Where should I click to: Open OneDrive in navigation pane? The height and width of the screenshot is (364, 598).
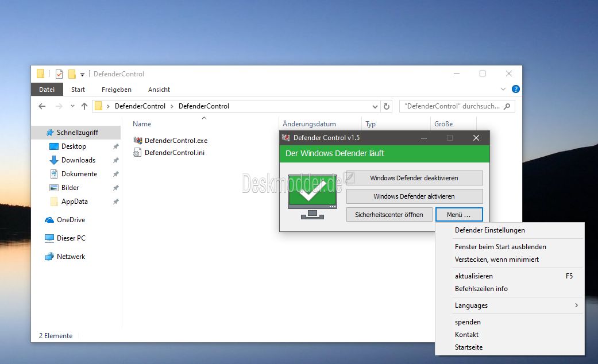pyautogui.click(x=71, y=220)
